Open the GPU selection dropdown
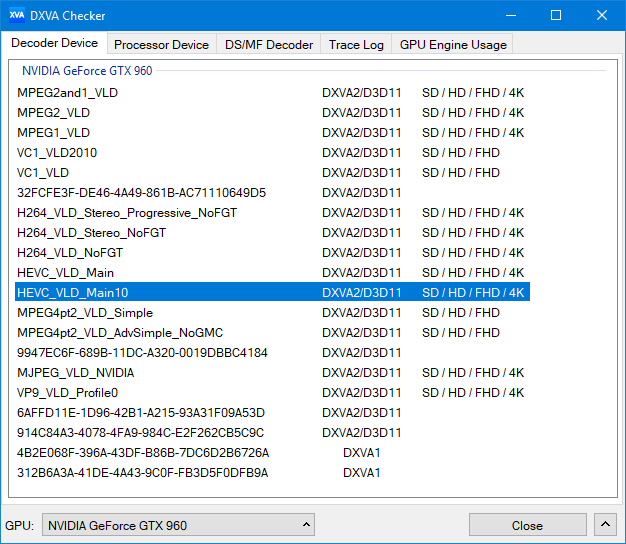 [180, 525]
